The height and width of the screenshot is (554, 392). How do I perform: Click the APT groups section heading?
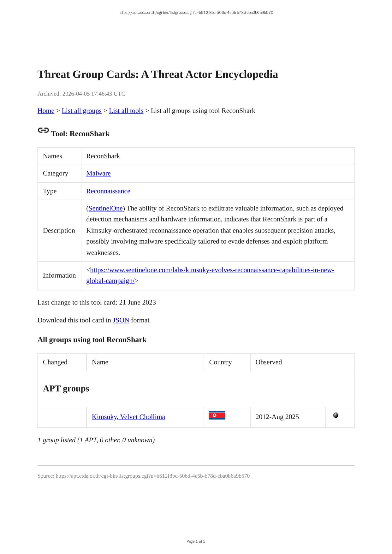click(x=66, y=388)
